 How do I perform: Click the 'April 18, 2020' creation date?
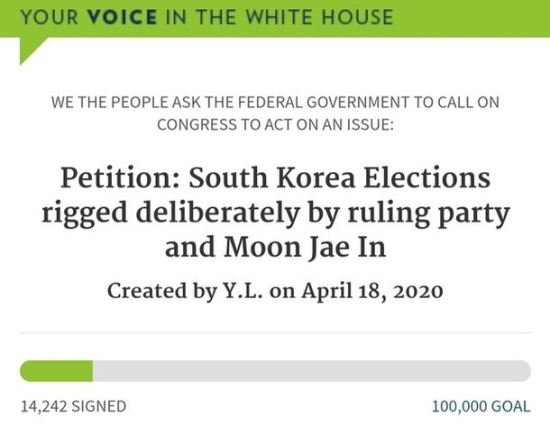(373, 292)
